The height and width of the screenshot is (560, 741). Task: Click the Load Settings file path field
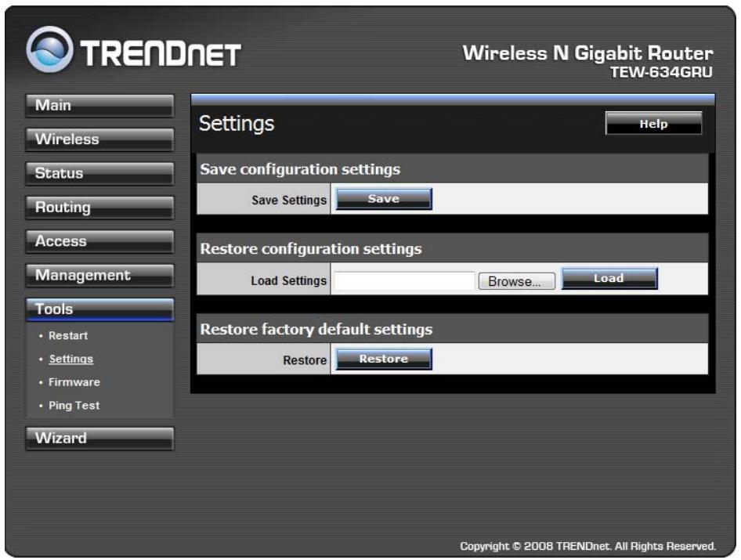coord(404,280)
